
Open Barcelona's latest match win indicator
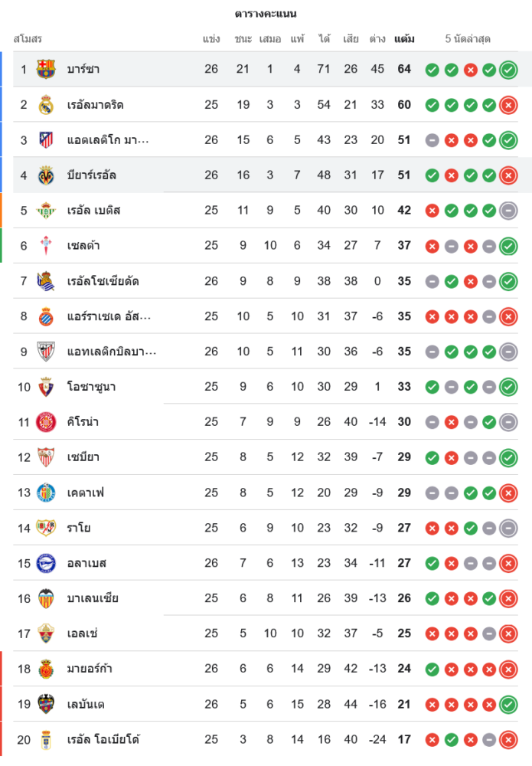tap(508, 70)
